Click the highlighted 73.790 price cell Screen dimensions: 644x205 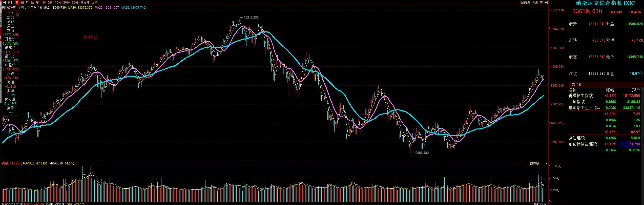click(630, 144)
